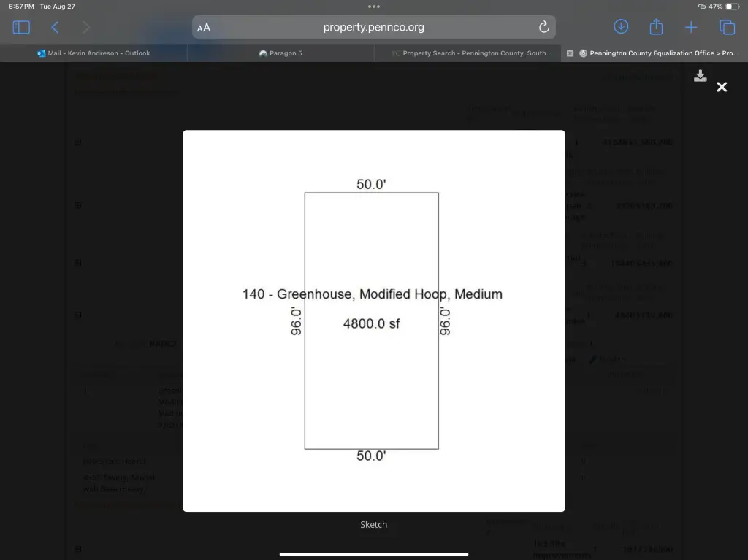This screenshot has width=748, height=560.
Task: Tap the Sketch caption below the image
Action: click(x=373, y=524)
